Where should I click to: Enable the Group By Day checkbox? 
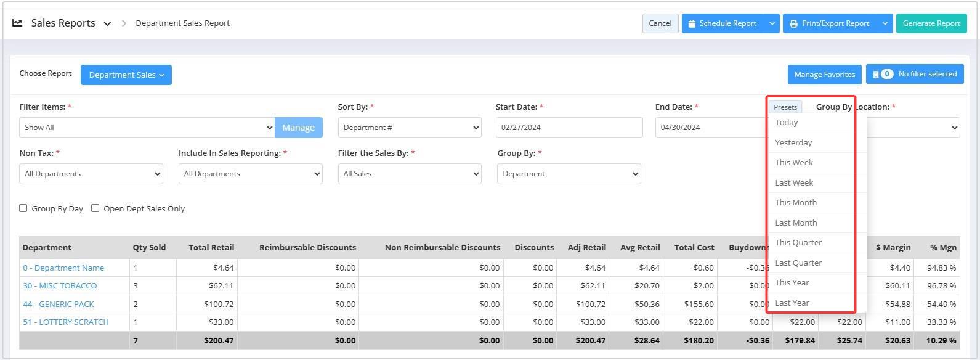pyautogui.click(x=23, y=208)
